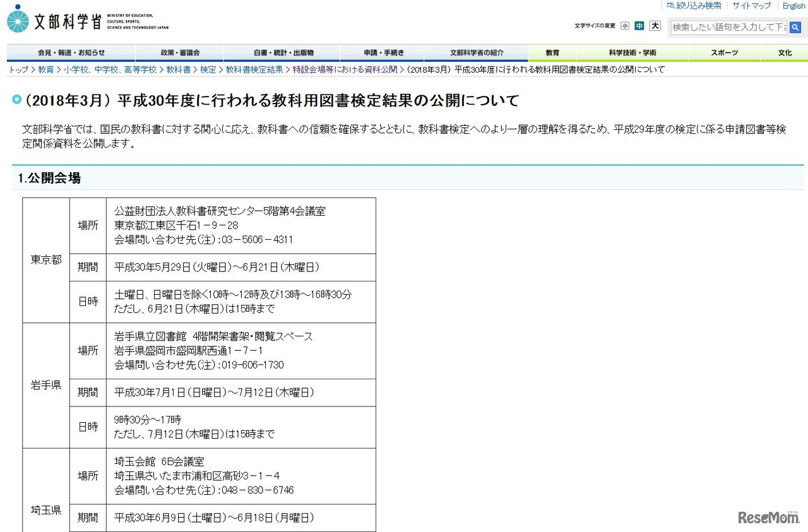This screenshot has width=808, height=532.
Task: Open the 絞り込み検索 refined search link
Action: tap(694, 6)
